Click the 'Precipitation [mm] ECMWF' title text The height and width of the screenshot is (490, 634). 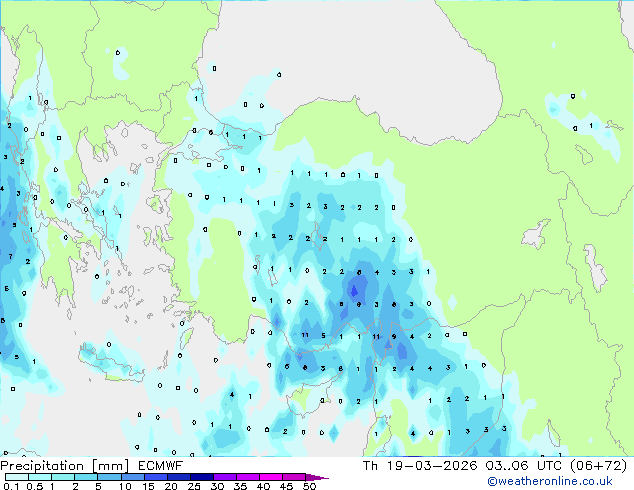coord(92,466)
